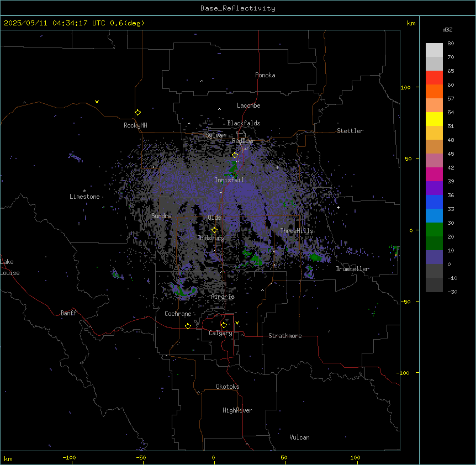Click the Banff label
This screenshot has height=465, width=476.
tap(68, 313)
